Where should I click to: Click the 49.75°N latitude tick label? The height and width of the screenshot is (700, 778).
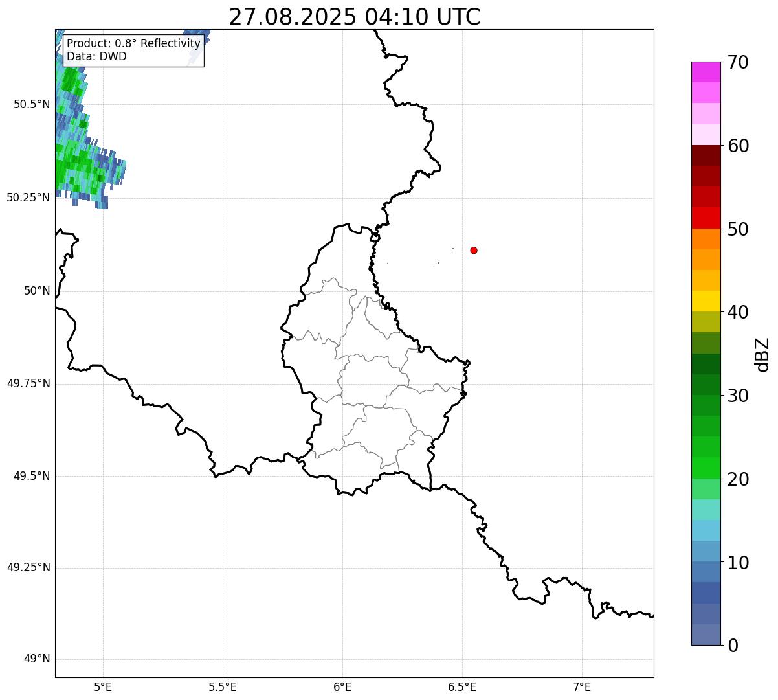[28, 383]
